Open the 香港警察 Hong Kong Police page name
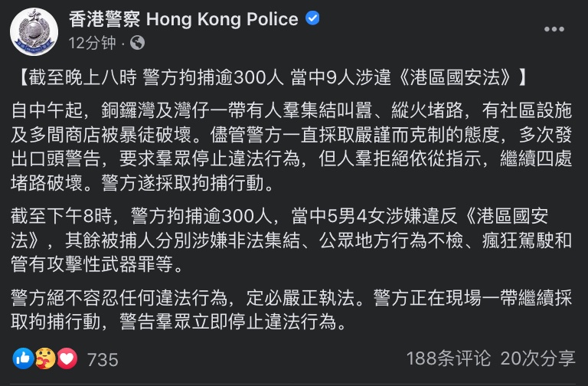588x386 pixels. coord(183,19)
